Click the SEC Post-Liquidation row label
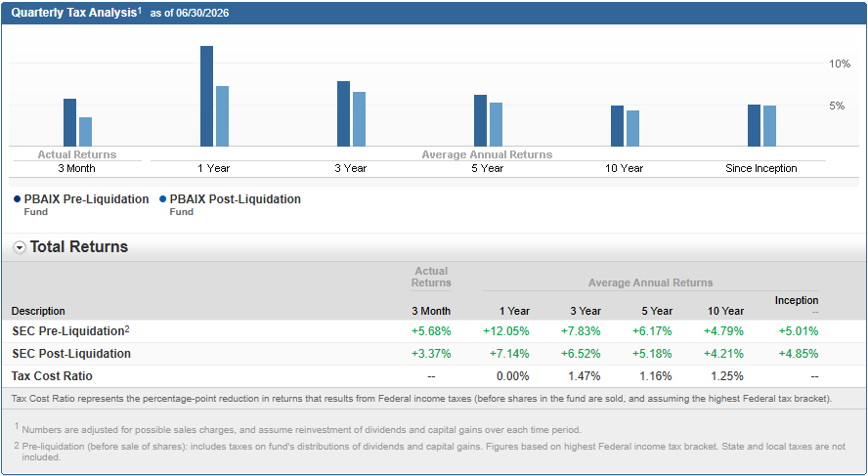 coord(71,354)
